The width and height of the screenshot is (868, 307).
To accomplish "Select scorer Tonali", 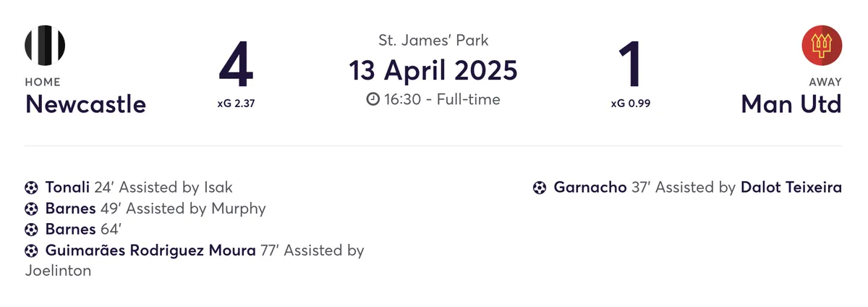I will coord(67,188).
